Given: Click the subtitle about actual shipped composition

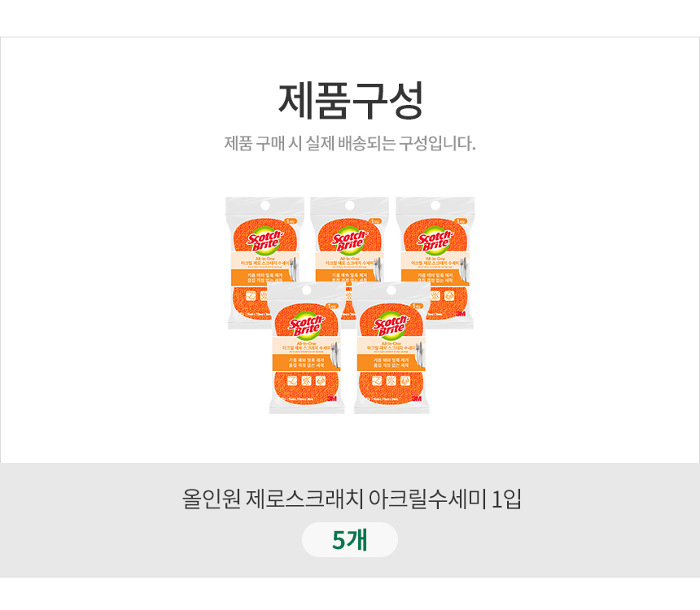Looking at the screenshot, I should [x=350, y=144].
